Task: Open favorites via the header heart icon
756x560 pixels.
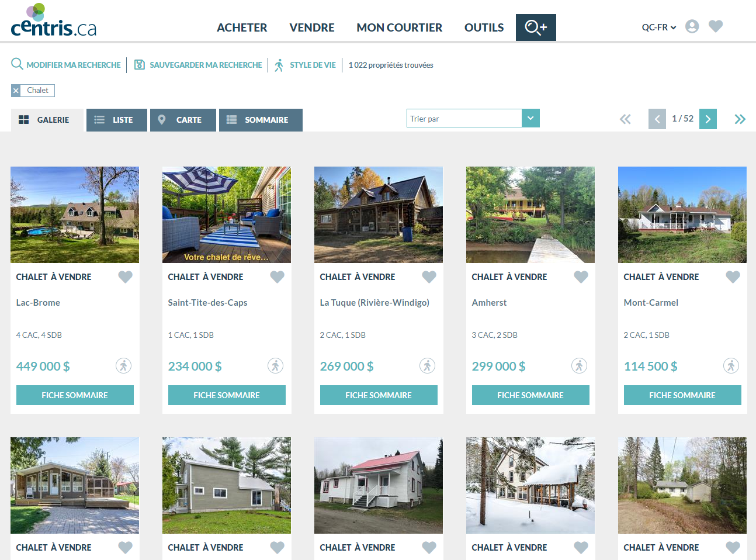Action: [716, 26]
